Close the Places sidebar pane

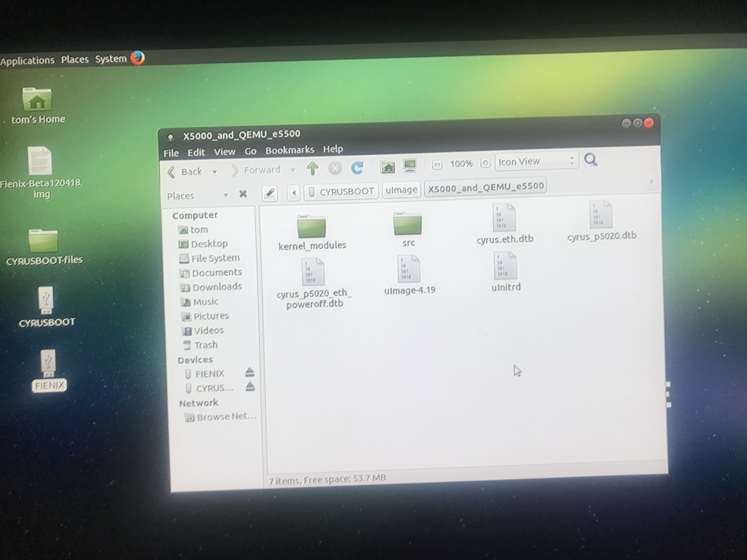pos(243,194)
